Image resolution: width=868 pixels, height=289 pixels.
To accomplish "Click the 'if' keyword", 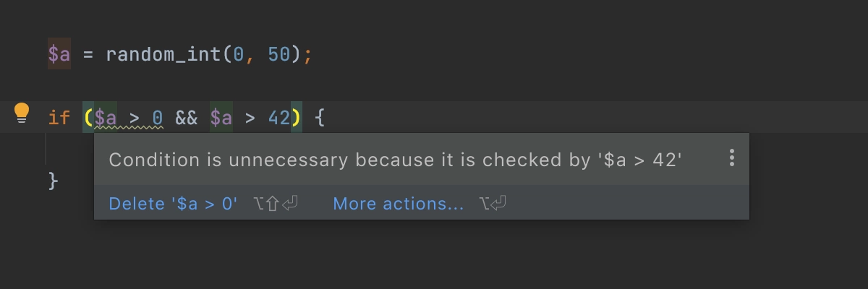I will click(x=59, y=117).
